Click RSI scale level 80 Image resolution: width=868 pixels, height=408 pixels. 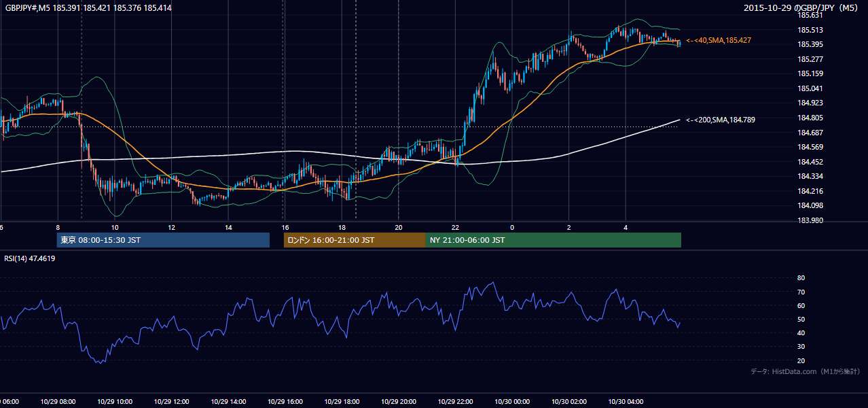tap(801, 278)
